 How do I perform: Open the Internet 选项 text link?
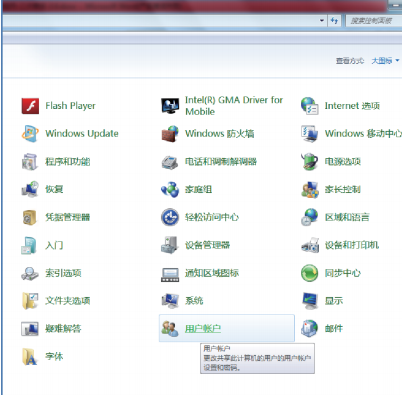pyautogui.click(x=352, y=106)
